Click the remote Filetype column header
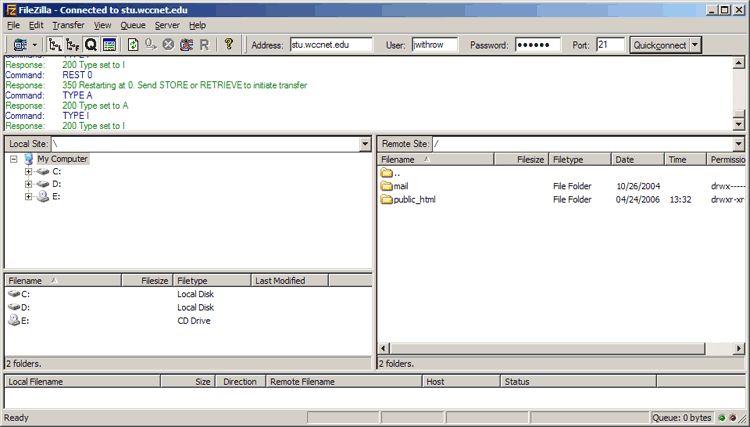The width and height of the screenshot is (750, 427). pos(580,160)
